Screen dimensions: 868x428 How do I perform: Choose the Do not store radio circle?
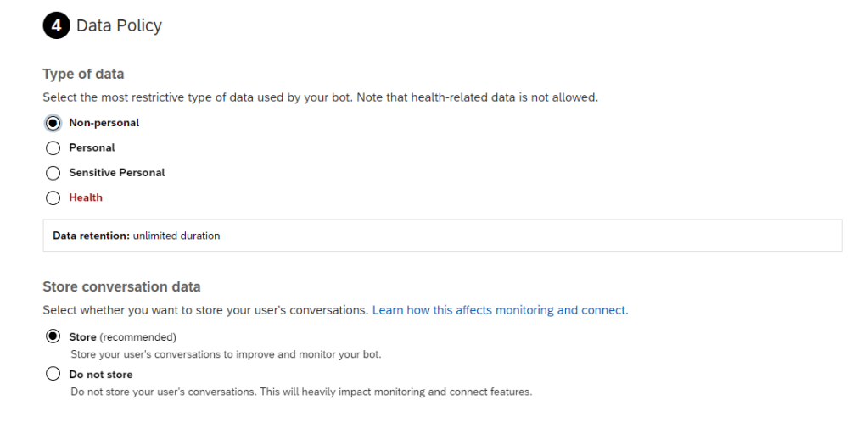[x=53, y=374]
